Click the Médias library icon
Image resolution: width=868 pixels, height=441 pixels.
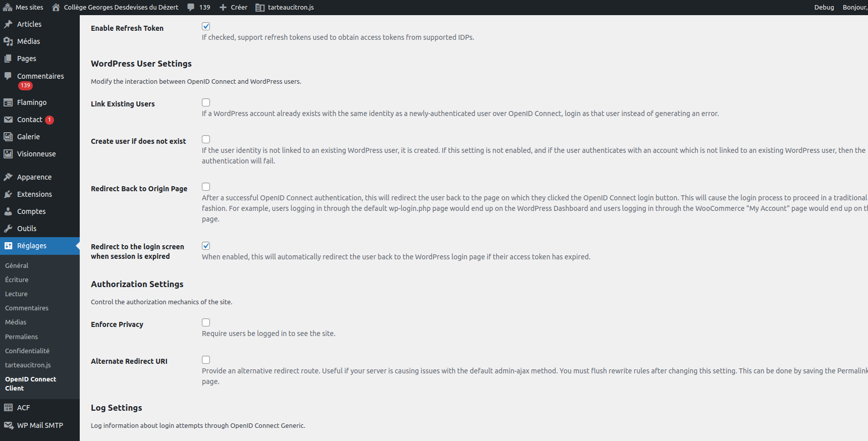coord(8,41)
